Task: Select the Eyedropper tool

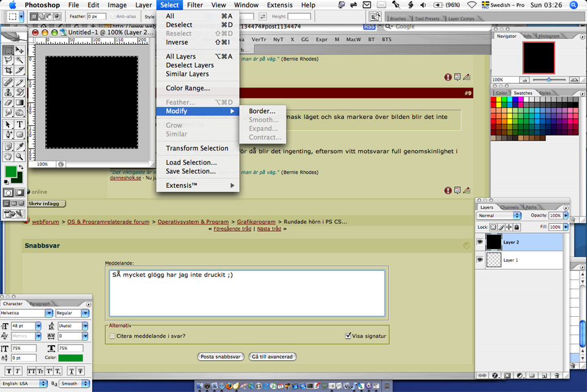Action: pyautogui.click(x=20, y=146)
